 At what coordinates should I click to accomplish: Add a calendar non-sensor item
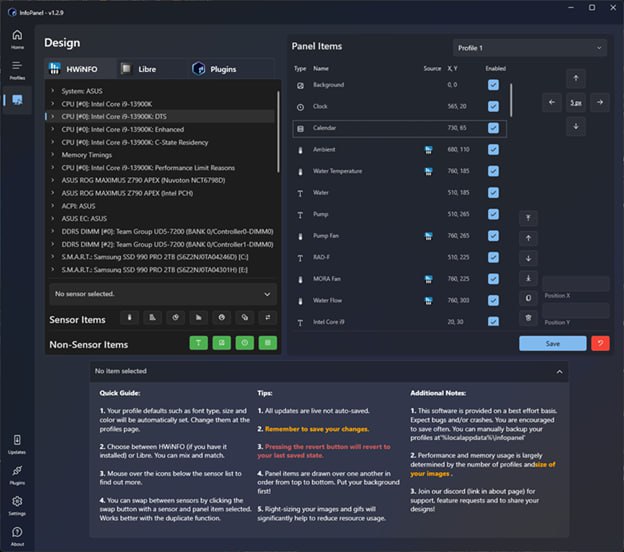tap(267, 343)
